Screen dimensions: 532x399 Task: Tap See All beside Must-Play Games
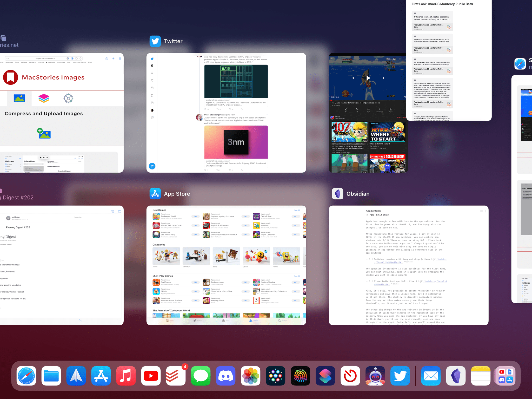click(297, 276)
